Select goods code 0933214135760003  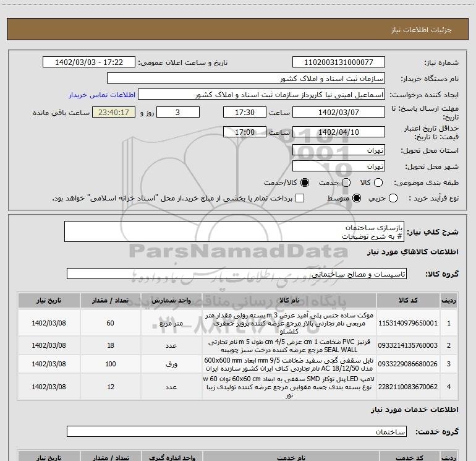pos(408,345)
